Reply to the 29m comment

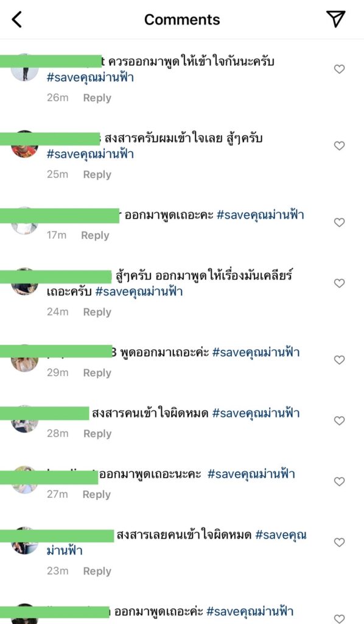pyautogui.click(x=97, y=373)
